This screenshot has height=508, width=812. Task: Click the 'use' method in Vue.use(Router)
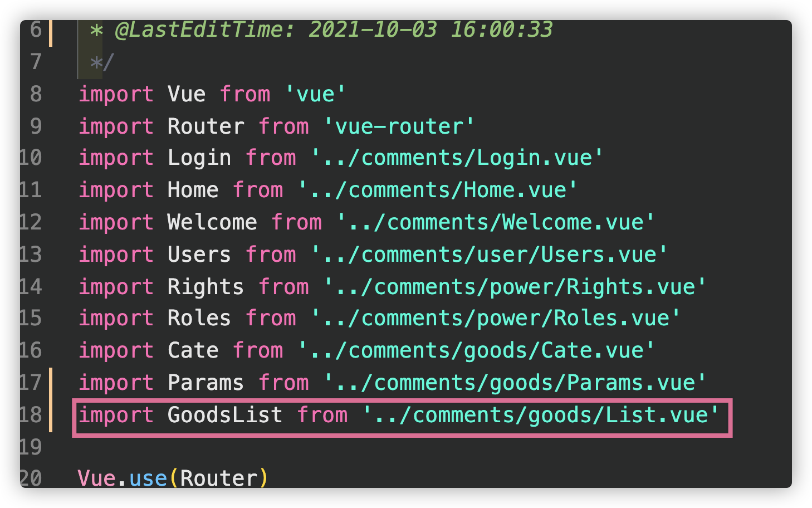(148, 478)
